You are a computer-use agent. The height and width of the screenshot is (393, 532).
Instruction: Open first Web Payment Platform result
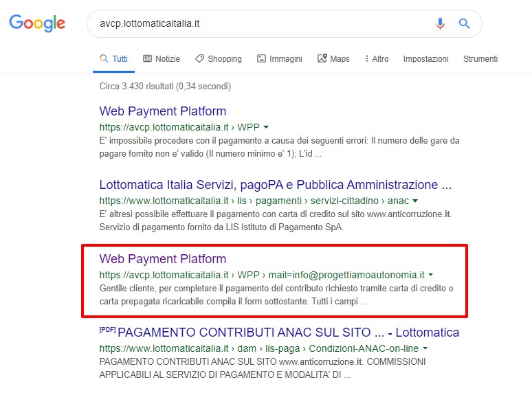click(162, 111)
